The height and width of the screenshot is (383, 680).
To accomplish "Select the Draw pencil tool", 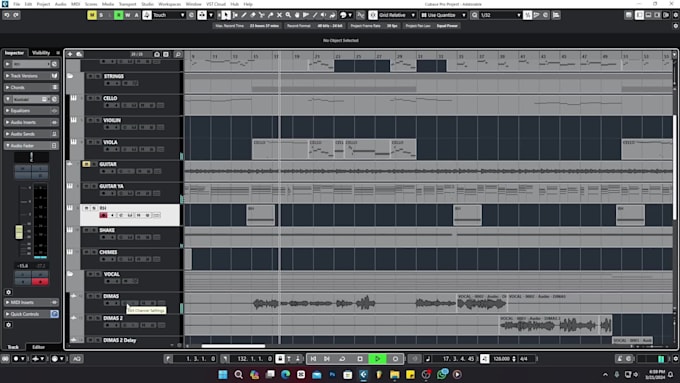I will click(244, 15).
